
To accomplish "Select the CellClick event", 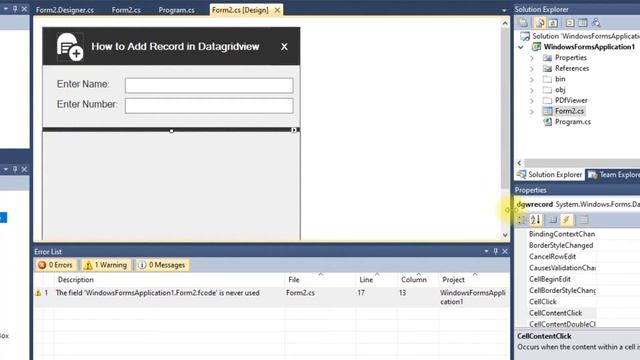I will click(542, 302).
